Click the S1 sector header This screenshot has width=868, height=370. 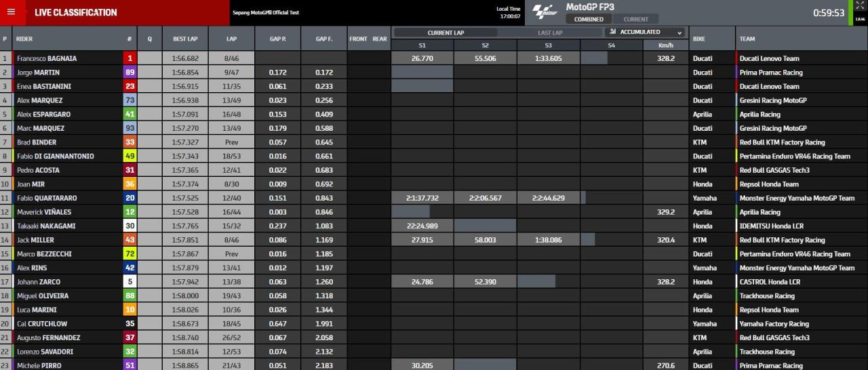(x=422, y=45)
